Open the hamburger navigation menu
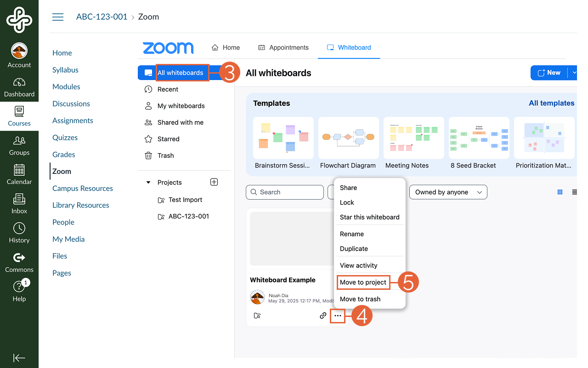 click(x=58, y=17)
